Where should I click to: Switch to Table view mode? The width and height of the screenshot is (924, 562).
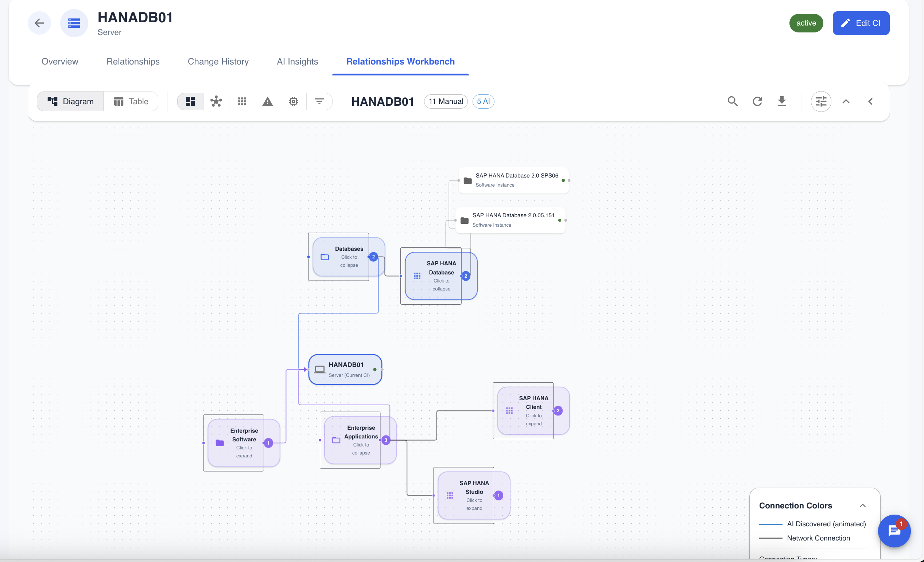tap(131, 101)
